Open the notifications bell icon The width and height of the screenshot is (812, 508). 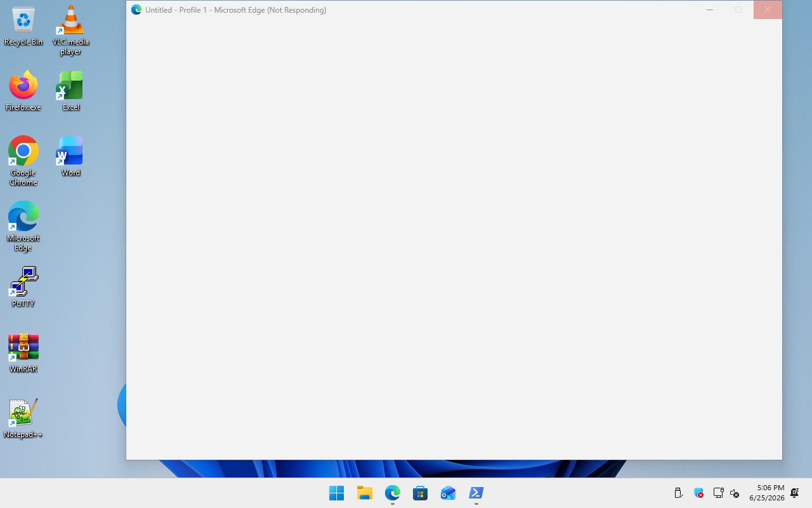[x=794, y=493]
